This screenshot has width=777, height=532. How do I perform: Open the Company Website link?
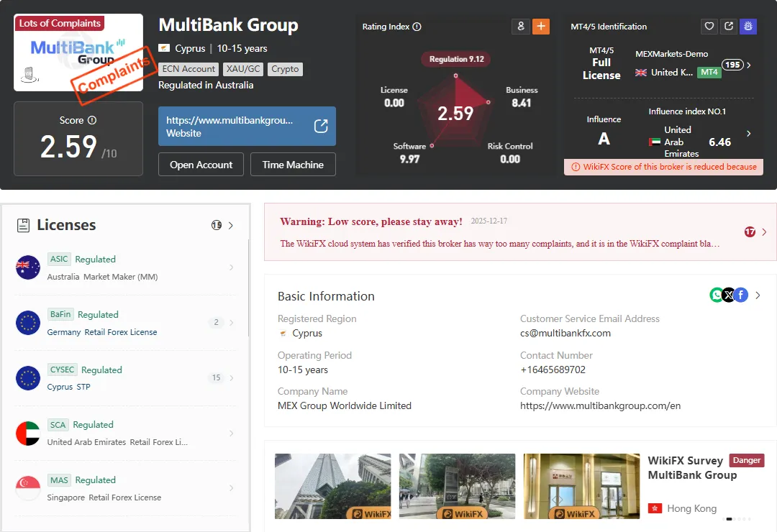pyautogui.click(x=600, y=405)
